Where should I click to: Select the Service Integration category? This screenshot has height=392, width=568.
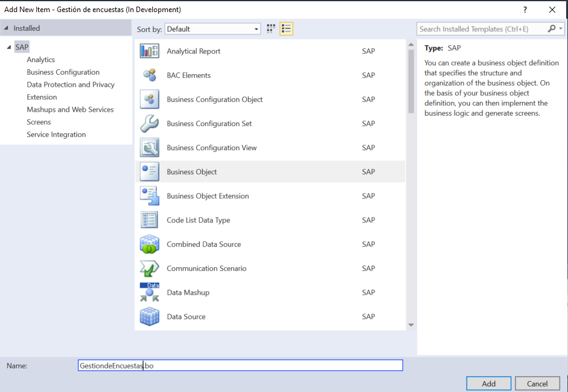56,134
